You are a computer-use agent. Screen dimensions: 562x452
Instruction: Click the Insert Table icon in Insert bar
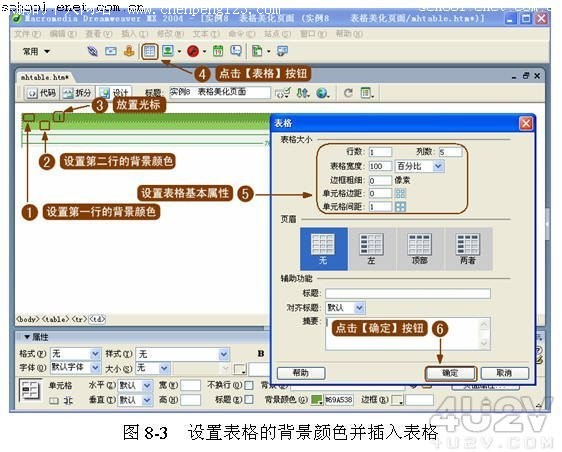coord(149,52)
